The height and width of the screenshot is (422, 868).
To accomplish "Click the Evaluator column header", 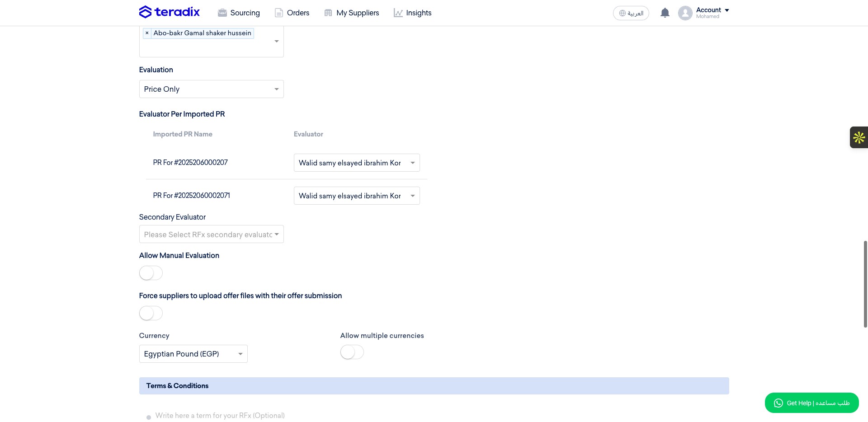I will click(308, 134).
